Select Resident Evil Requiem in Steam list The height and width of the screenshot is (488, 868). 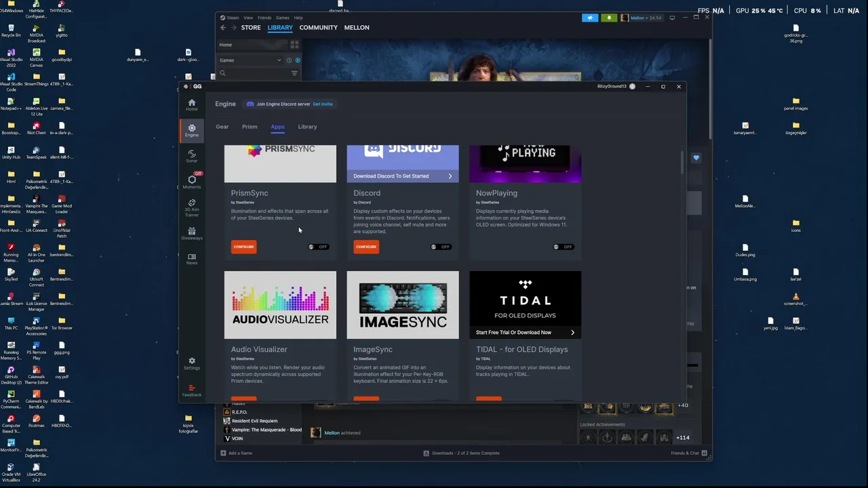[x=254, y=421]
